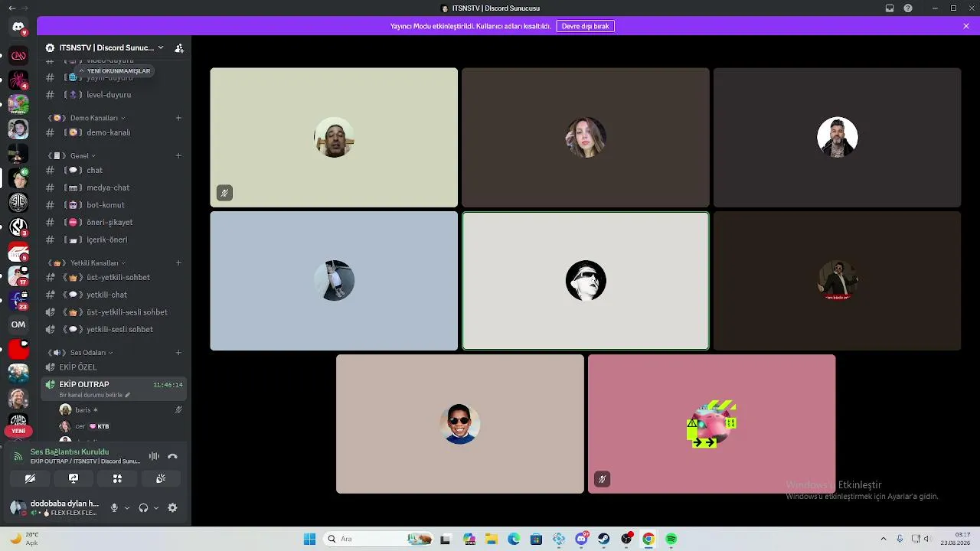Click the invite people icon beside server name

tap(179, 47)
